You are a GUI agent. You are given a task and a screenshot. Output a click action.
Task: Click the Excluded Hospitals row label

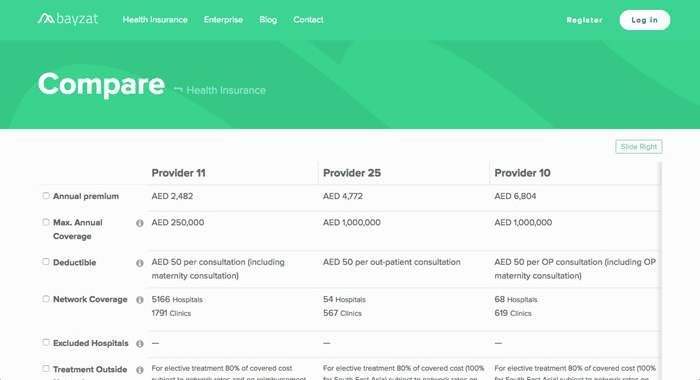point(91,343)
